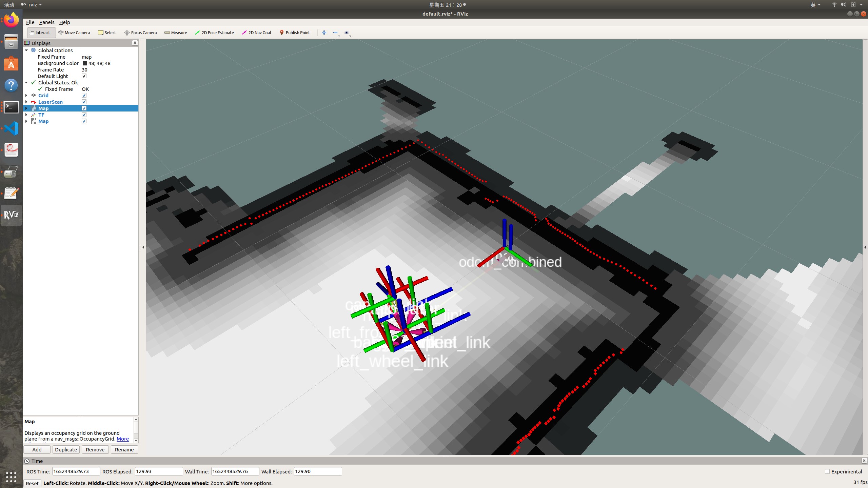Disable the LaserScan display checkbox
Screen dimensions: 868x488
84,102
